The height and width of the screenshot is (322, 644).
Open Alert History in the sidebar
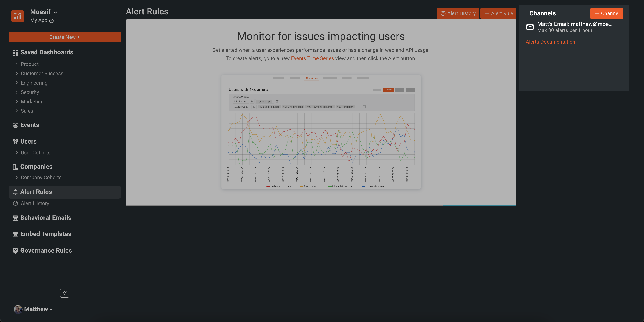point(35,203)
